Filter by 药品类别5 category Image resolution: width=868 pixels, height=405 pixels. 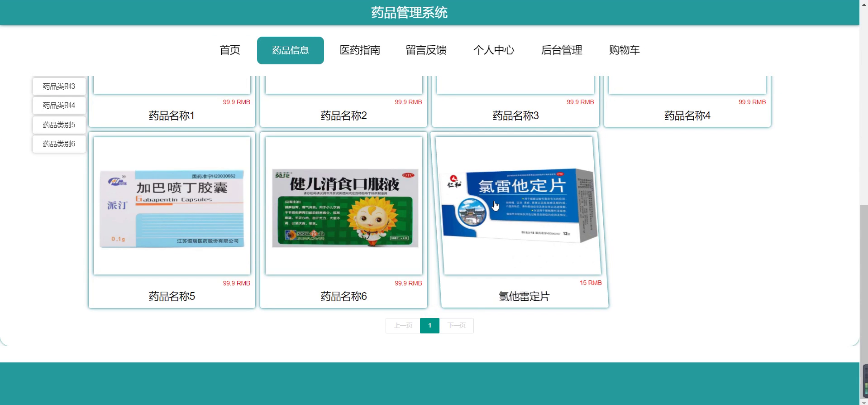[59, 125]
